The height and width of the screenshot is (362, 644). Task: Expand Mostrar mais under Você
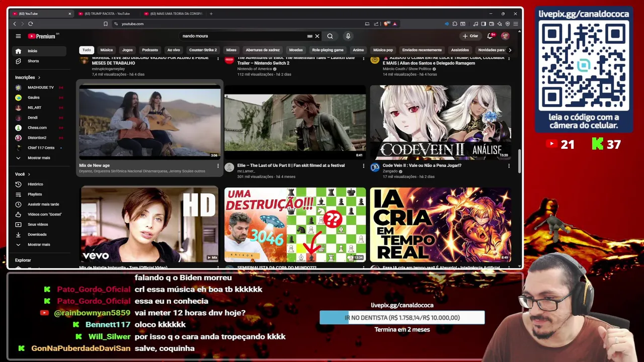(x=39, y=244)
